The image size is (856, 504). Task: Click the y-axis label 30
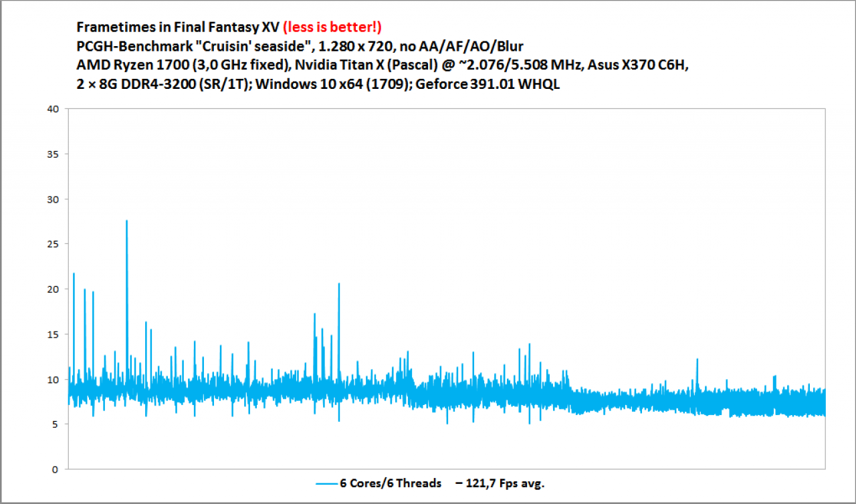coord(53,199)
